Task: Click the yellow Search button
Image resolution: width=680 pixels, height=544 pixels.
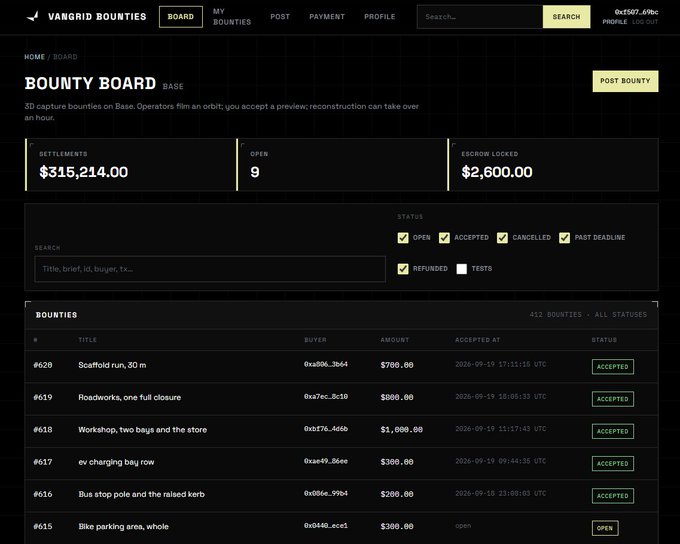Action: [566, 17]
